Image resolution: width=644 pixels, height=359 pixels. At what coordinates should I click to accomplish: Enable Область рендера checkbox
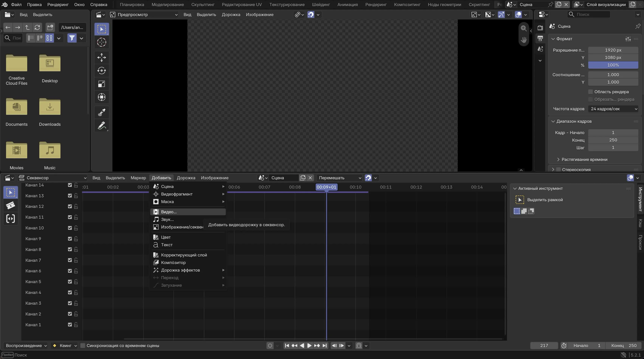click(591, 92)
